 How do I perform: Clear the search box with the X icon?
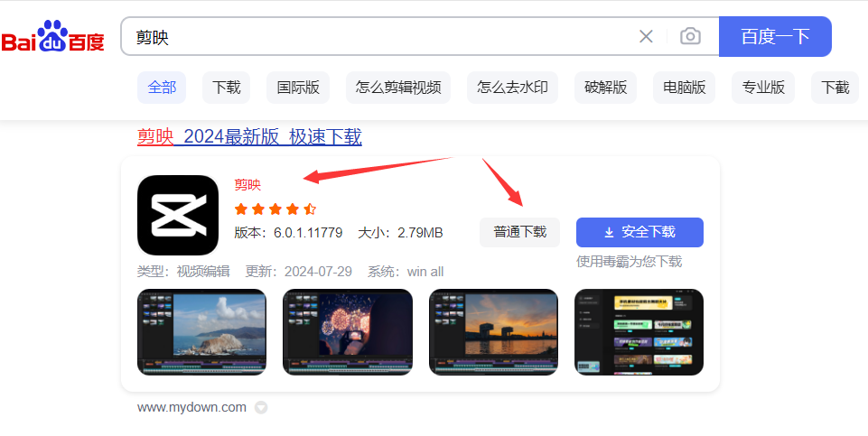click(646, 36)
